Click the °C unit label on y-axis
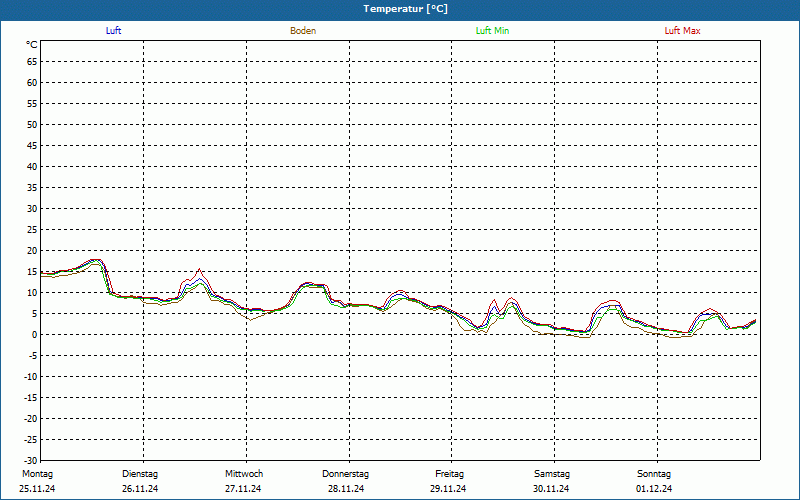The width and height of the screenshot is (800, 500). click(32, 45)
